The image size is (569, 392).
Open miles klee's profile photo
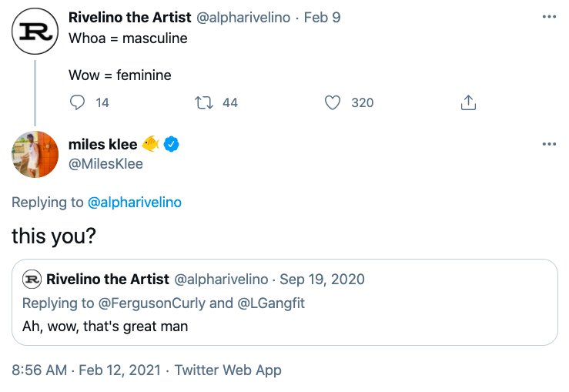(35, 154)
